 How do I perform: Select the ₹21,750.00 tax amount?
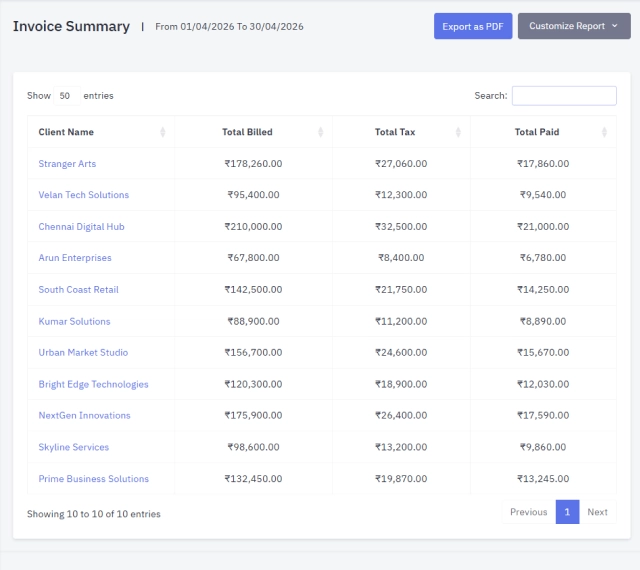(x=401, y=289)
